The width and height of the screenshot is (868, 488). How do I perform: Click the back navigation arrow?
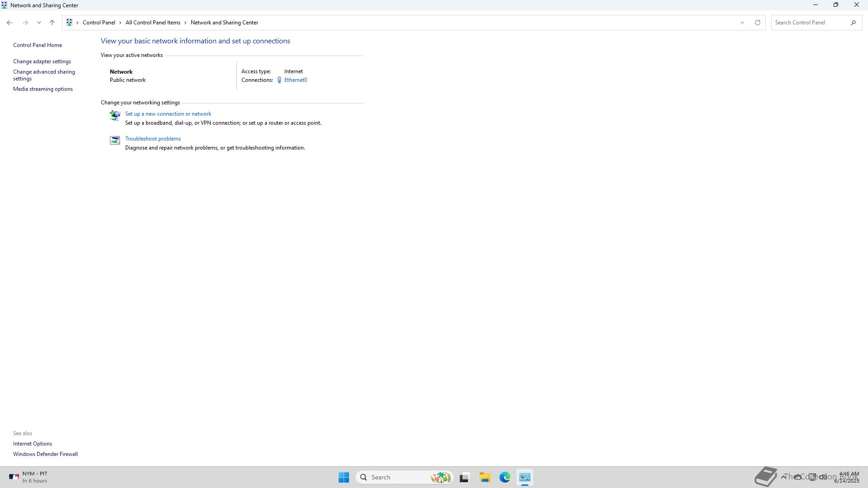point(9,23)
